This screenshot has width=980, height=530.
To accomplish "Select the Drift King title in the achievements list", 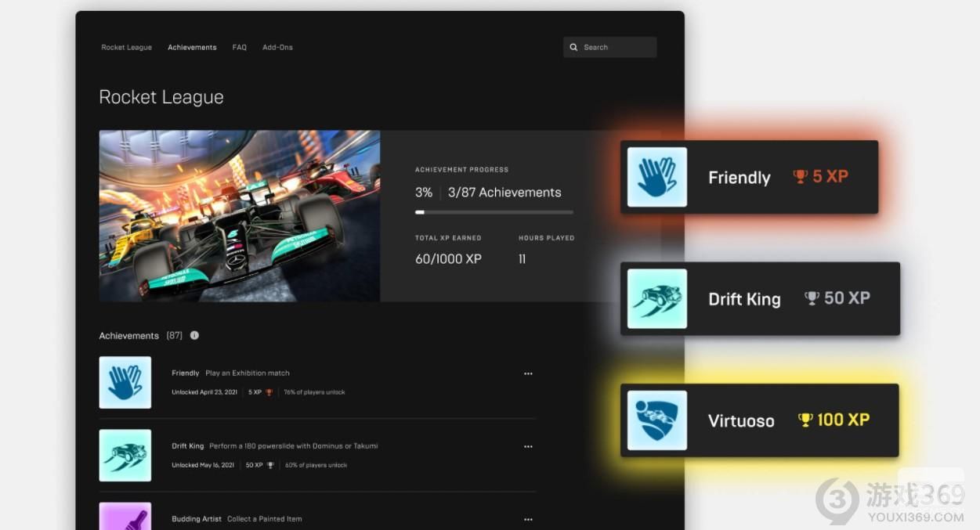I will click(188, 446).
